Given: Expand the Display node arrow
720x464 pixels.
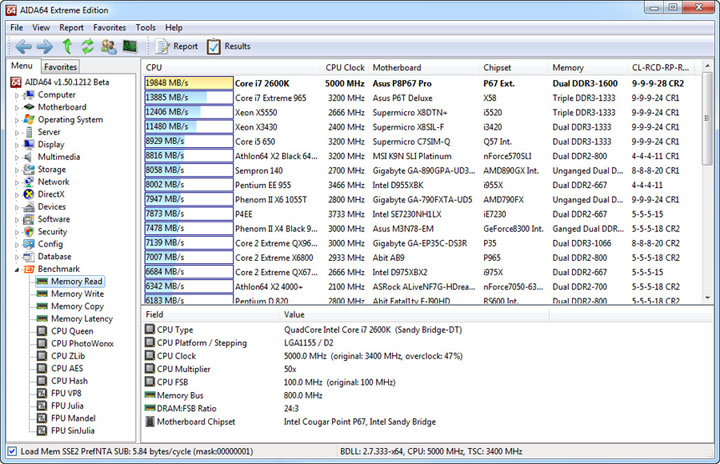Looking at the screenshot, I should pos(17,145).
